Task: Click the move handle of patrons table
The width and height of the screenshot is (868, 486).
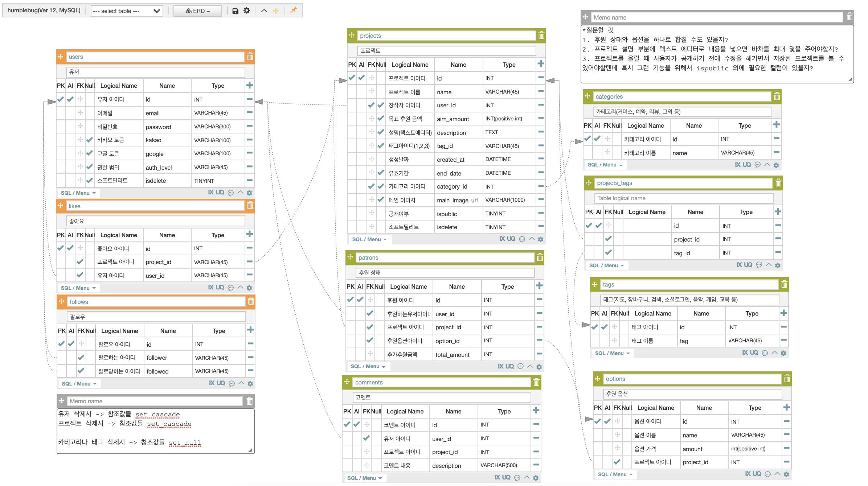Action: coord(350,257)
